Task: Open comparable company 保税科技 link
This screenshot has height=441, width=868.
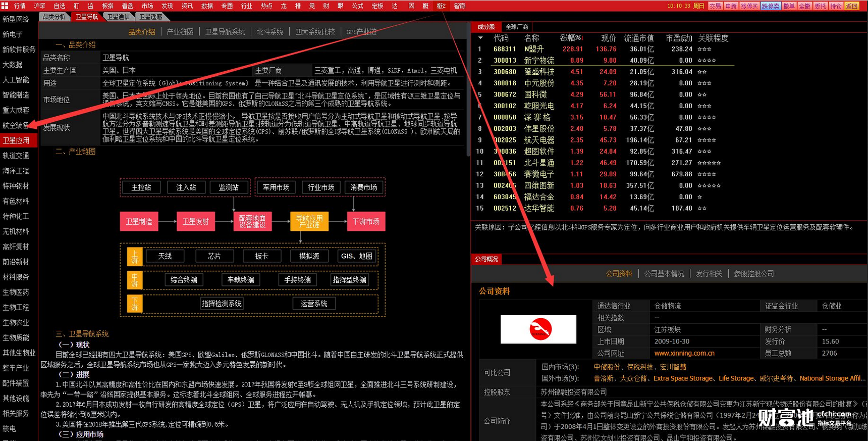Action: coord(640,367)
